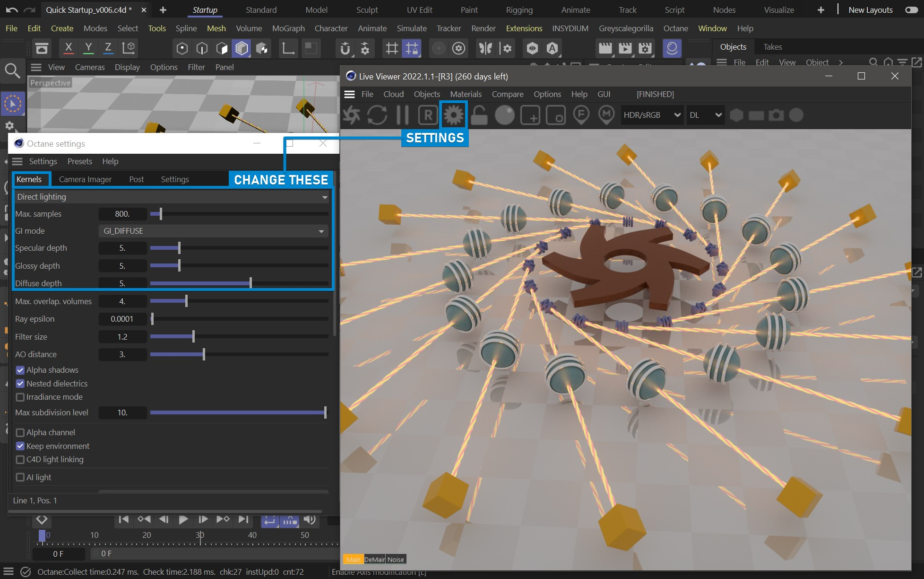Toggle the clay mode sphere icon
This screenshot has width=924, height=579.
(x=504, y=115)
